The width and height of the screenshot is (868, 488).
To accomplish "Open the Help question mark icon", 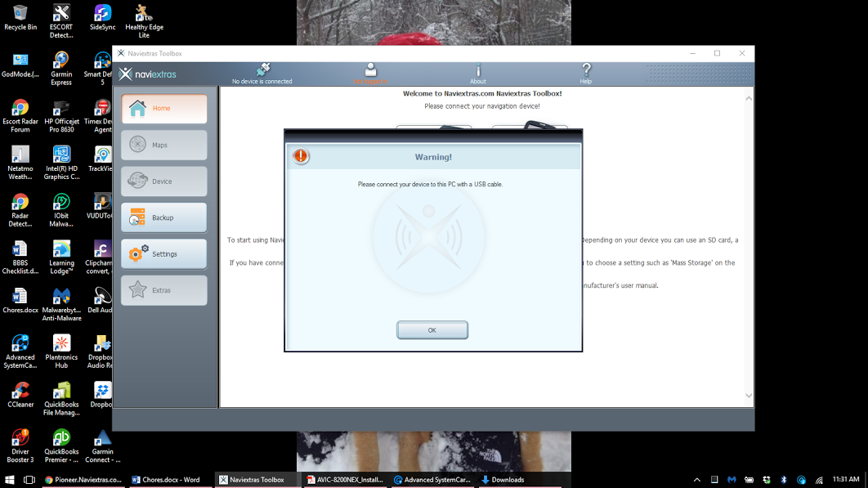I will click(x=586, y=71).
